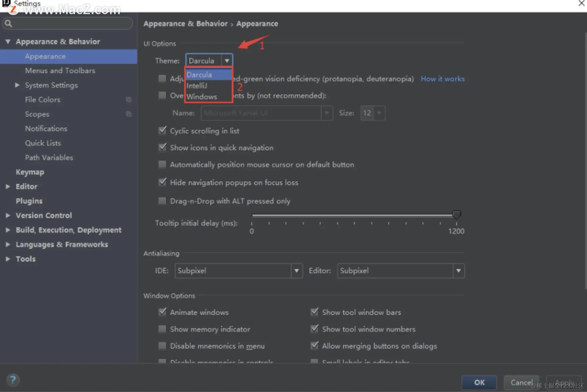Open Scopes settings page
The width and height of the screenshot is (587, 392).
[37, 114]
